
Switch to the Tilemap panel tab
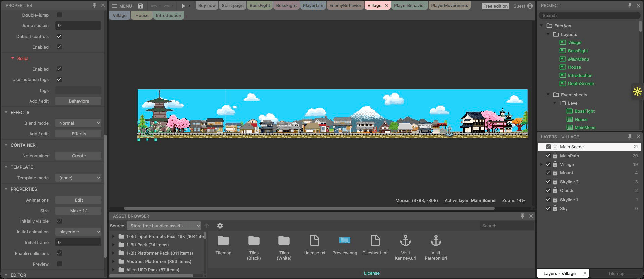[616, 273]
